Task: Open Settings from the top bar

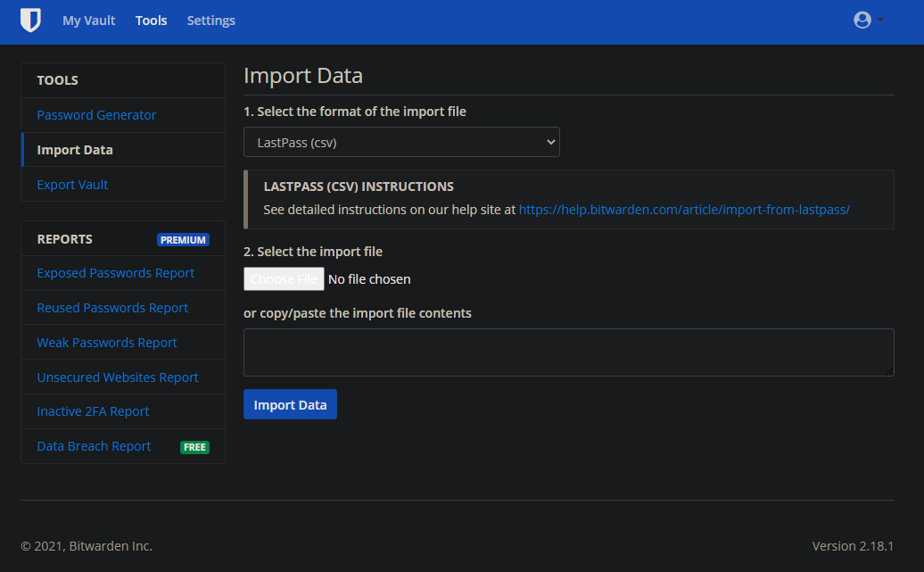Action: [210, 20]
